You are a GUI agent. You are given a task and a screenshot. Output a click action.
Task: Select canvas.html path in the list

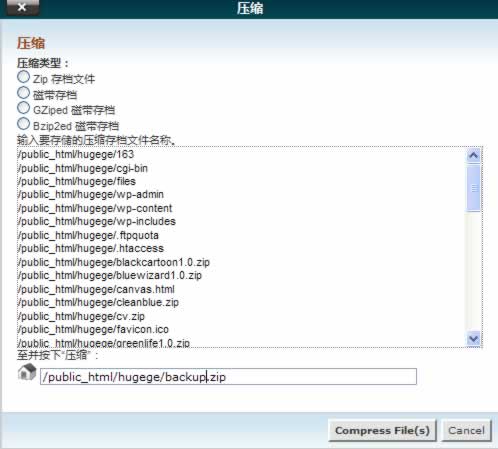(x=96, y=289)
